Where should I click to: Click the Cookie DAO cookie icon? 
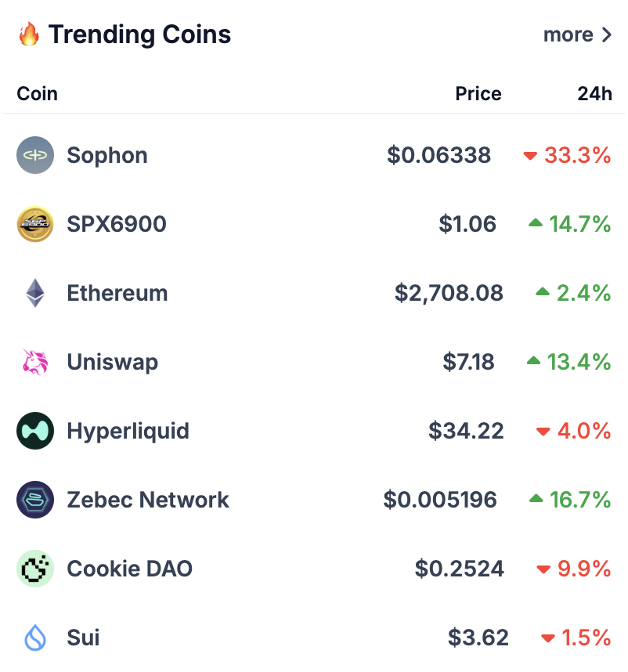click(35, 569)
